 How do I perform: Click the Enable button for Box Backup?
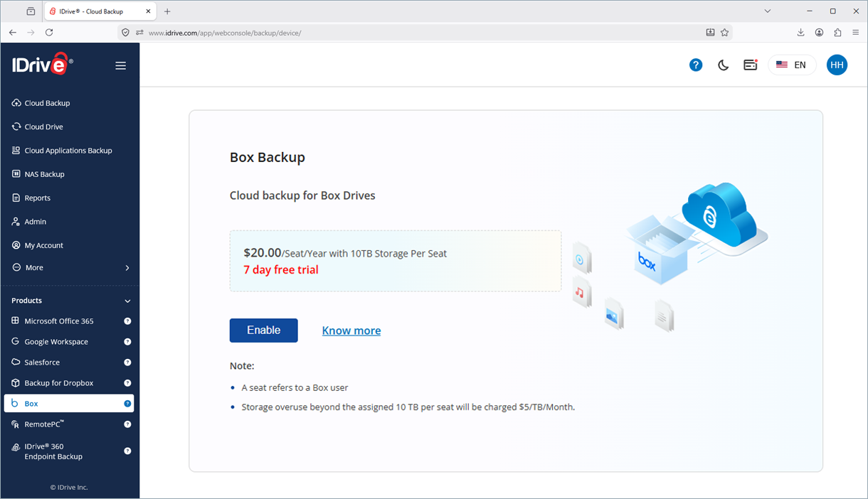tap(263, 331)
